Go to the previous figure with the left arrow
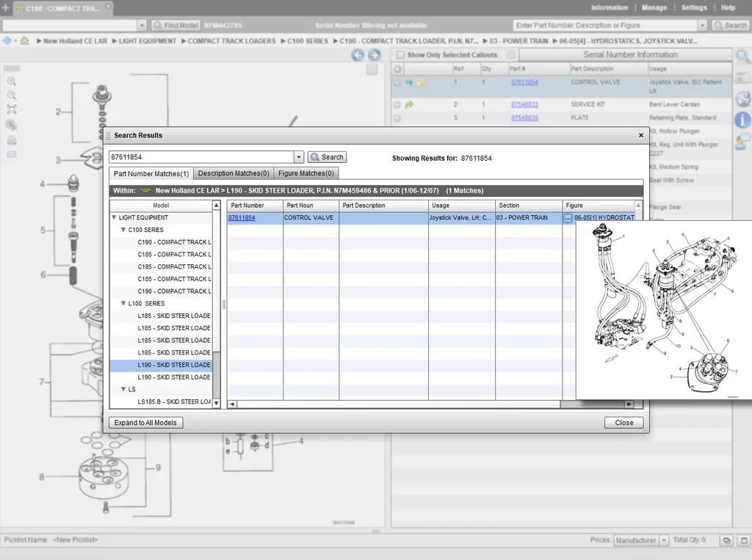Screen dimensions: 752x560 tap(358, 55)
